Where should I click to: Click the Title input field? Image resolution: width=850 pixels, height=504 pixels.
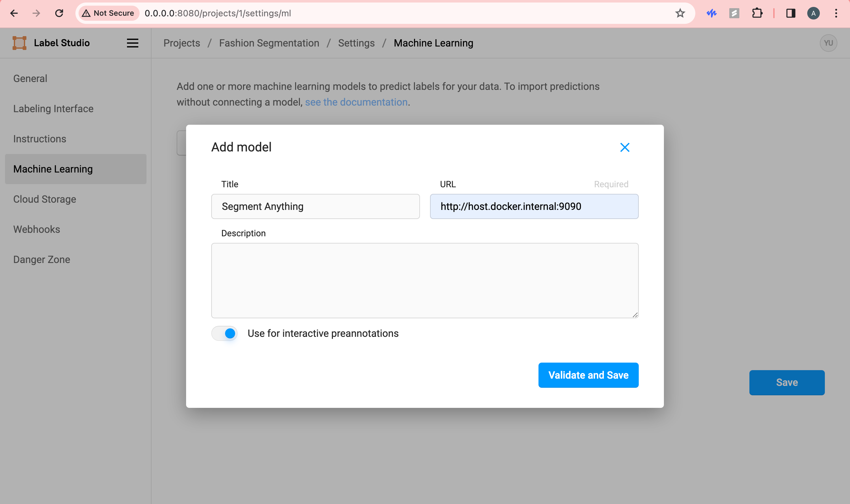[315, 206]
